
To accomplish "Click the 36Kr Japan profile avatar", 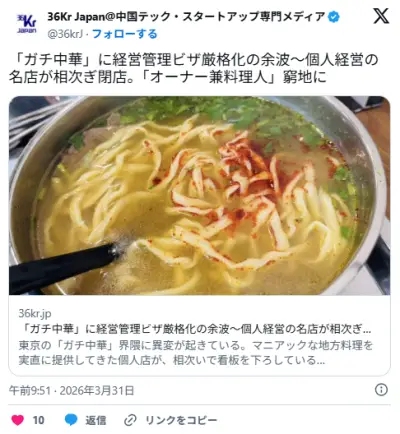I will (27, 24).
